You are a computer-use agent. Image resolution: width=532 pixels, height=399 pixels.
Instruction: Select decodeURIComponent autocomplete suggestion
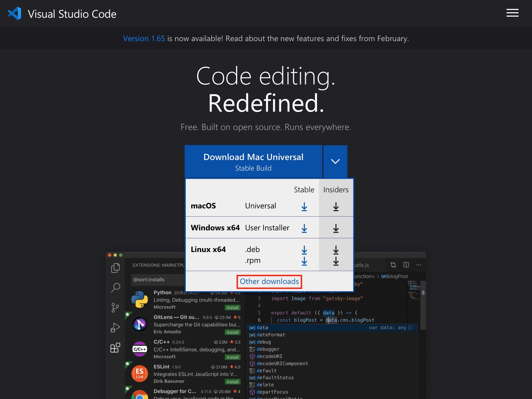332,363
